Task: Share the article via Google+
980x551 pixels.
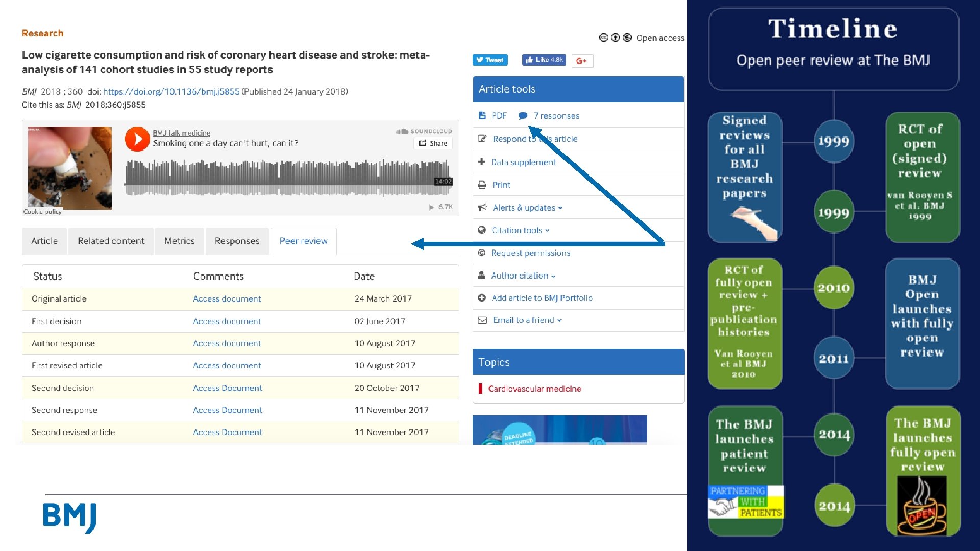Action: [x=582, y=60]
